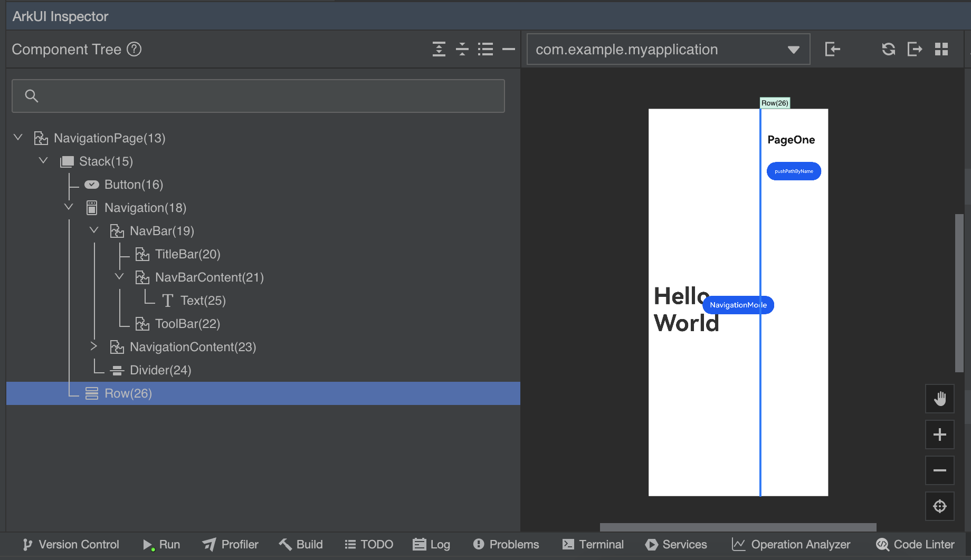Click the PageOne title in preview
Screen dimensions: 971x560
[x=791, y=140]
